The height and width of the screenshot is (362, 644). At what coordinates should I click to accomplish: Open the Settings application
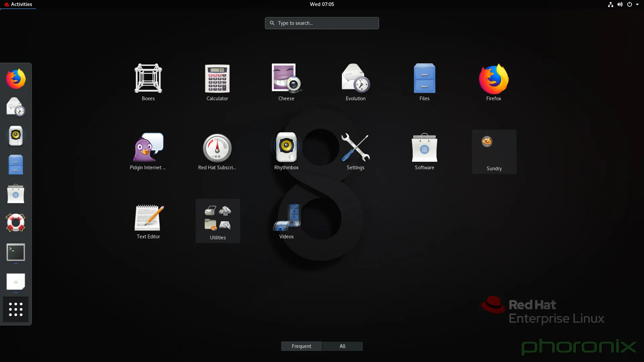click(356, 151)
